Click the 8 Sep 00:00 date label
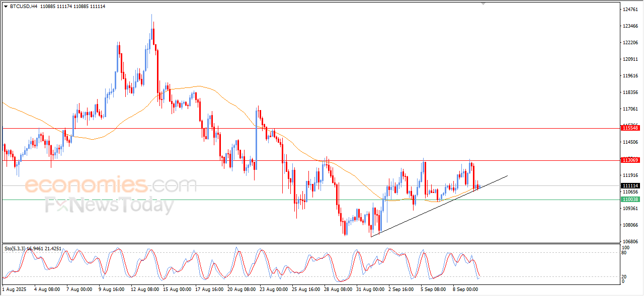The image size is (644, 296). [x=466, y=289]
